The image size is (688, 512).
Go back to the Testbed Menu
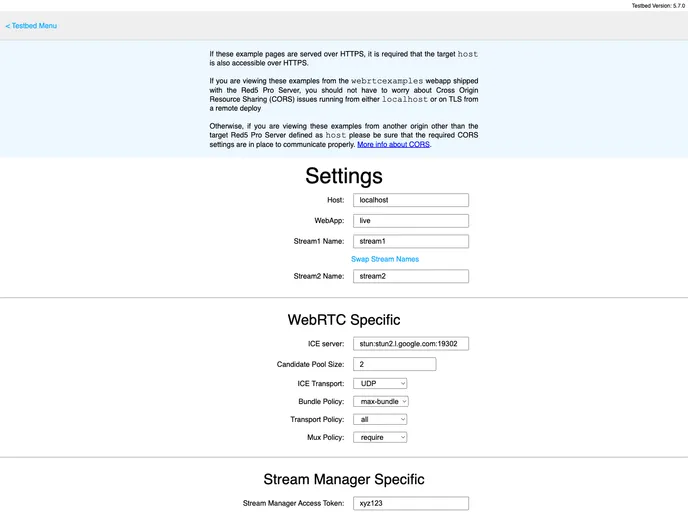click(x=31, y=26)
